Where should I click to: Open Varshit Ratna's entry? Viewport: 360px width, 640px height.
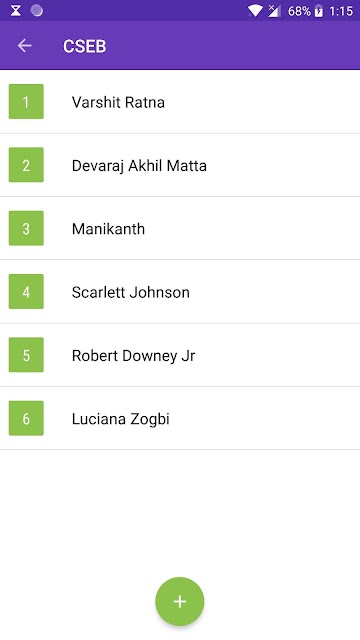coord(180,102)
